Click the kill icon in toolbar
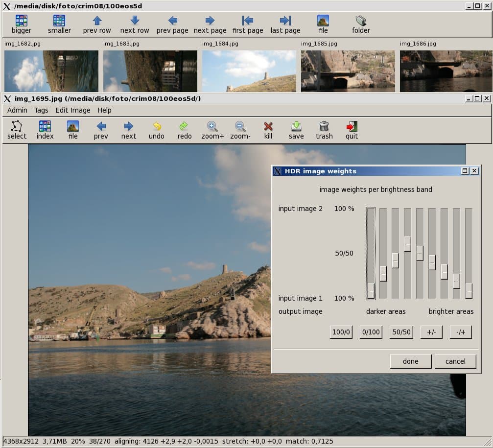Viewport: 493px width, 448px height. [268, 126]
